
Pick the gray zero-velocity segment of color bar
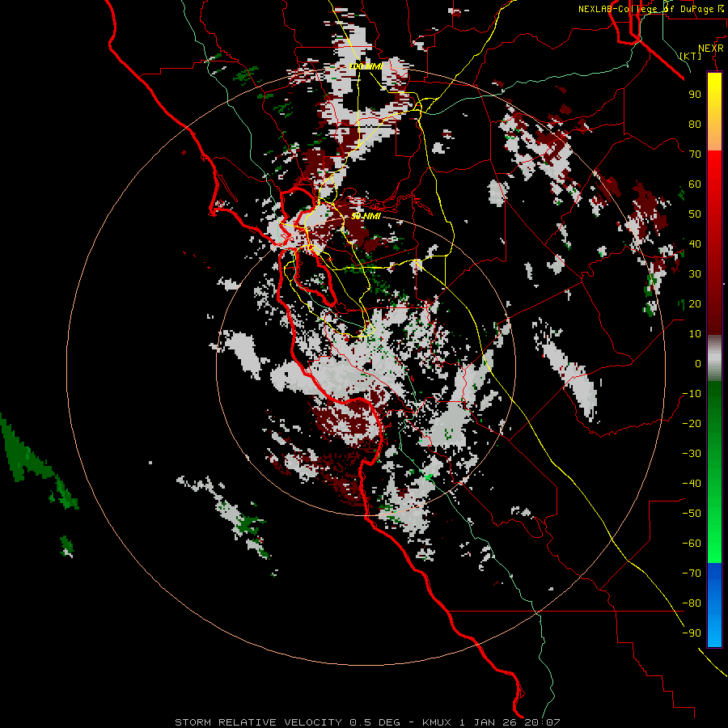(x=714, y=358)
